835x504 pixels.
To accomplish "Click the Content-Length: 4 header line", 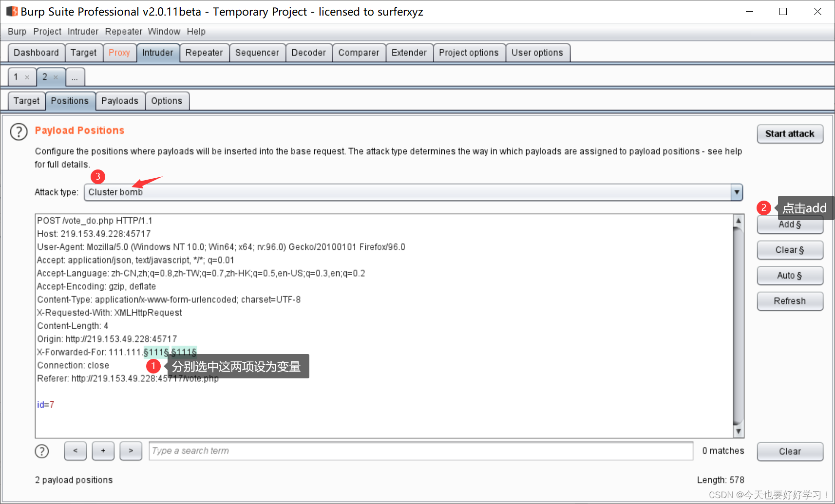I will coord(73,326).
